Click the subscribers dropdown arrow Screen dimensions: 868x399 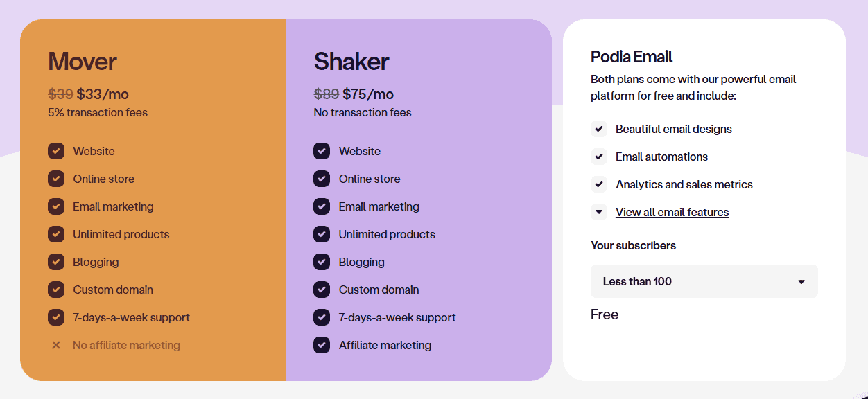801,282
